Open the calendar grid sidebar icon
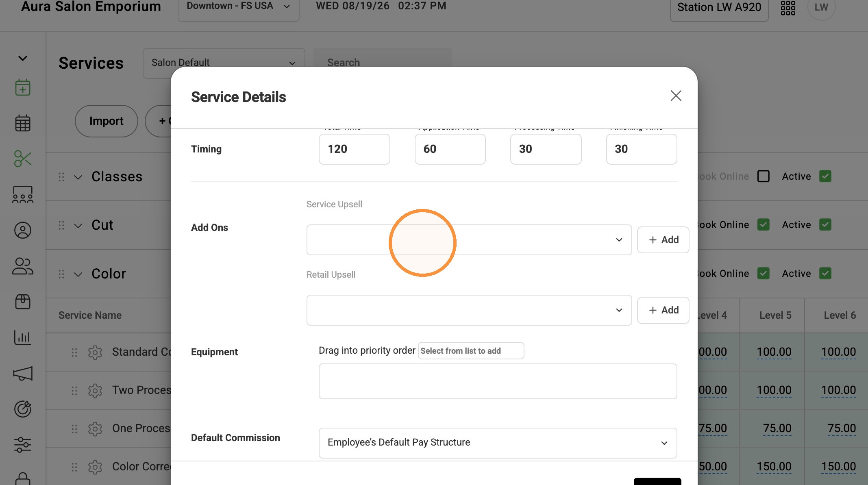This screenshot has width=868, height=485. pyautogui.click(x=23, y=123)
